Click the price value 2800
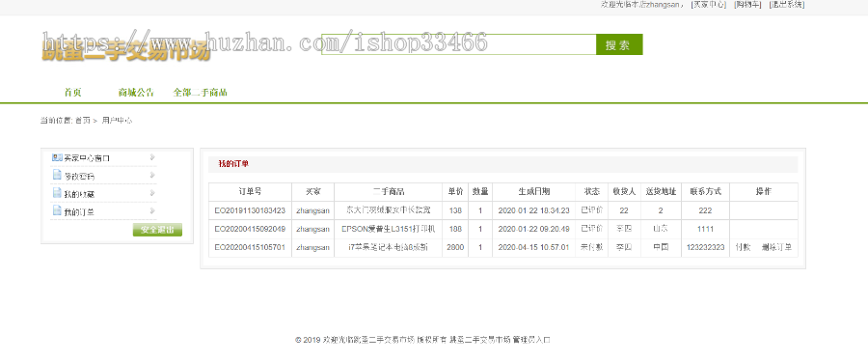The image size is (868, 362). 455,247
